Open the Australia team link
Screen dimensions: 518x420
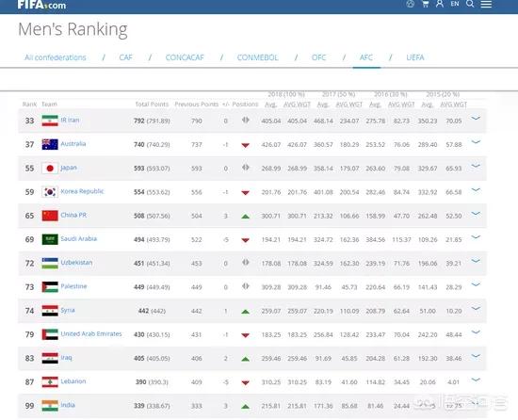point(73,144)
